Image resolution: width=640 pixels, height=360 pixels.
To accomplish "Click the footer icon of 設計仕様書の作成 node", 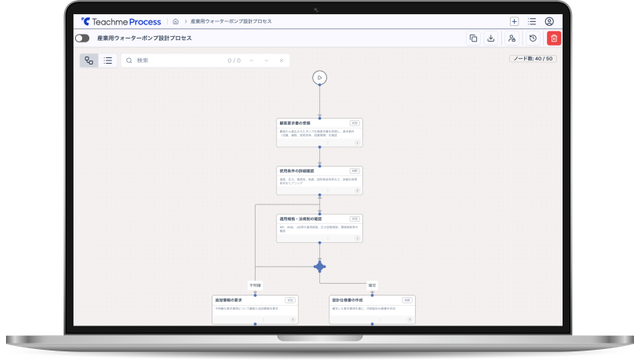I will pyautogui.click(x=410, y=320).
